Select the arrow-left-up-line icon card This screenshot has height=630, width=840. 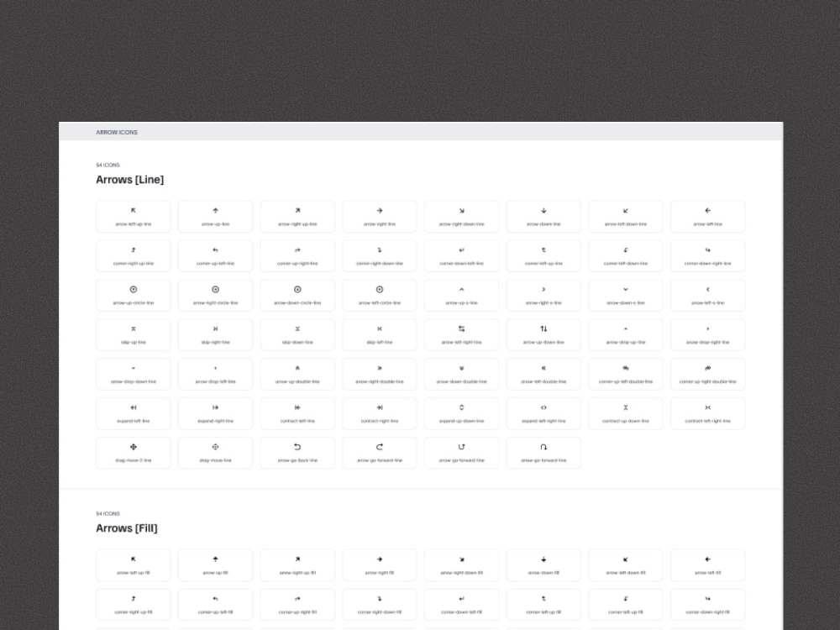click(134, 217)
